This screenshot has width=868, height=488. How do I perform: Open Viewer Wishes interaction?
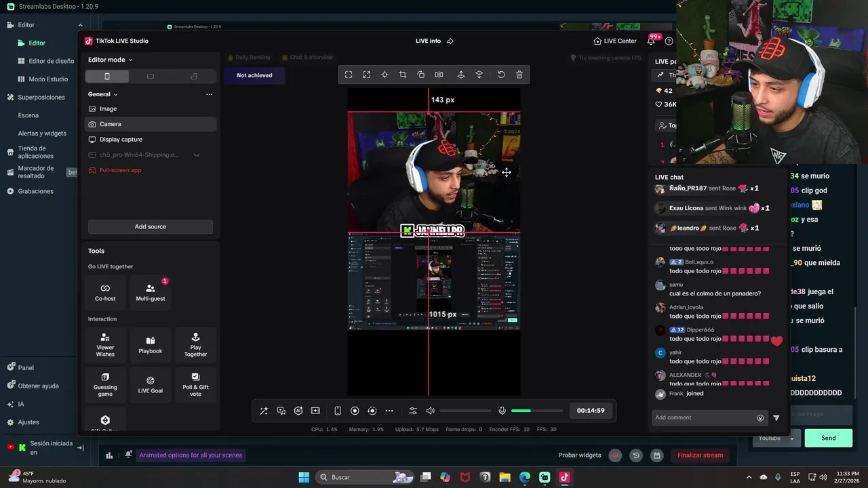pyautogui.click(x=105, y=344)
